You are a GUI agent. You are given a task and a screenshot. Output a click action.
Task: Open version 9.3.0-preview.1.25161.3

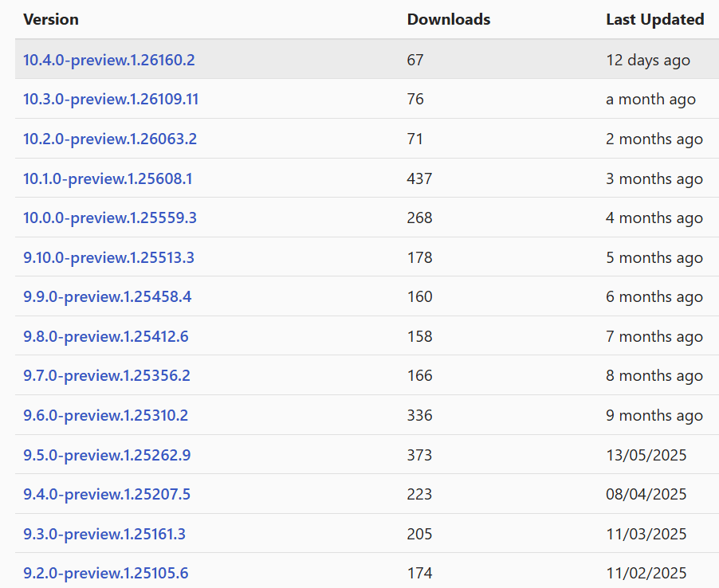coord(104,533)
